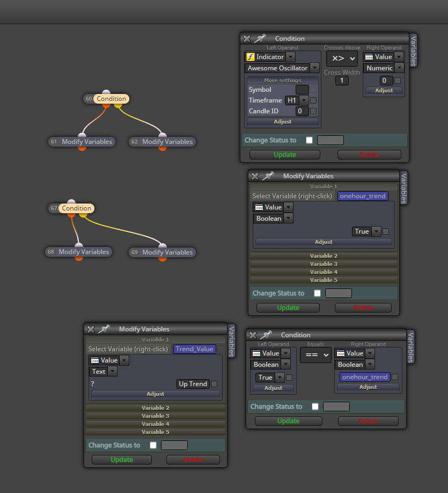
Task: Pin the Trend_Value Modify Variables panel
Action: (104, 329)
